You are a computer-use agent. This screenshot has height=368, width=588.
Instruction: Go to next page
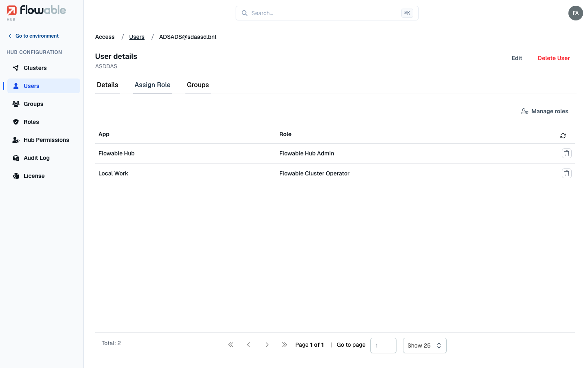(267, 345)
